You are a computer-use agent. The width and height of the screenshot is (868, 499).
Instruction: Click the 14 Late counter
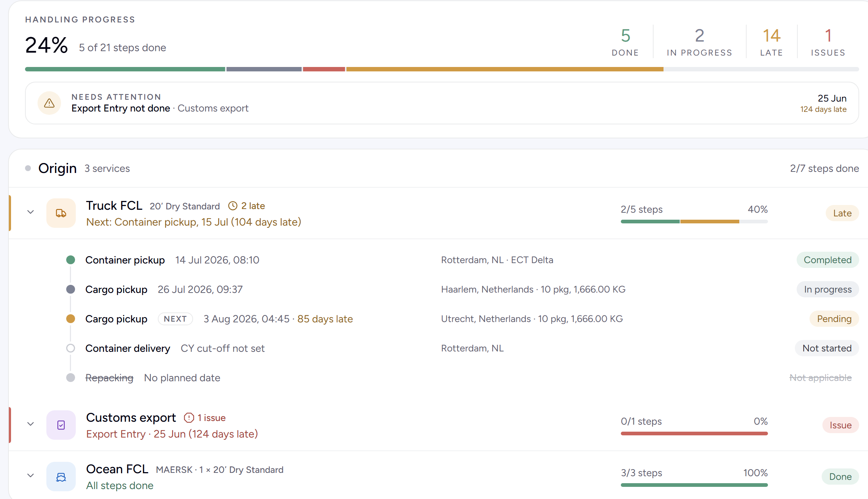(772, 42)
